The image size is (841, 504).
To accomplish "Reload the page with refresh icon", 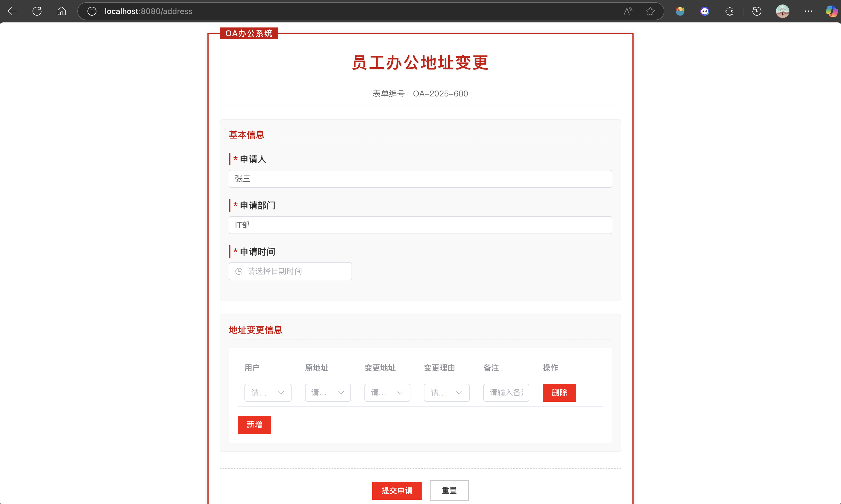I will click(x=37, y=11).
